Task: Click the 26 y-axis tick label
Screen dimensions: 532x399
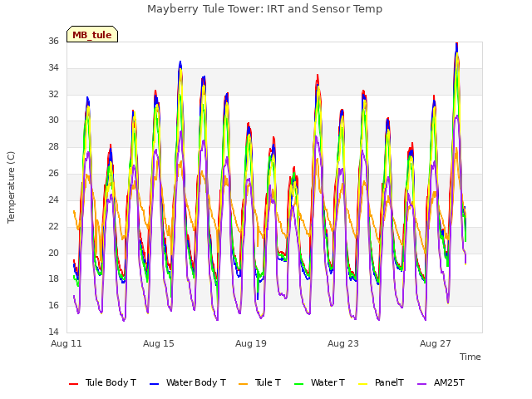Action: coord(53,173)
